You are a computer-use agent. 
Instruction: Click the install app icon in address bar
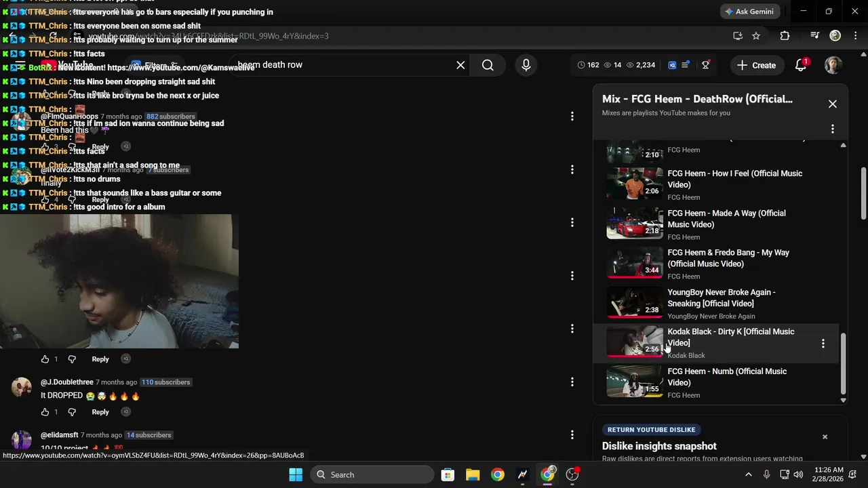[x=738, y=36]
